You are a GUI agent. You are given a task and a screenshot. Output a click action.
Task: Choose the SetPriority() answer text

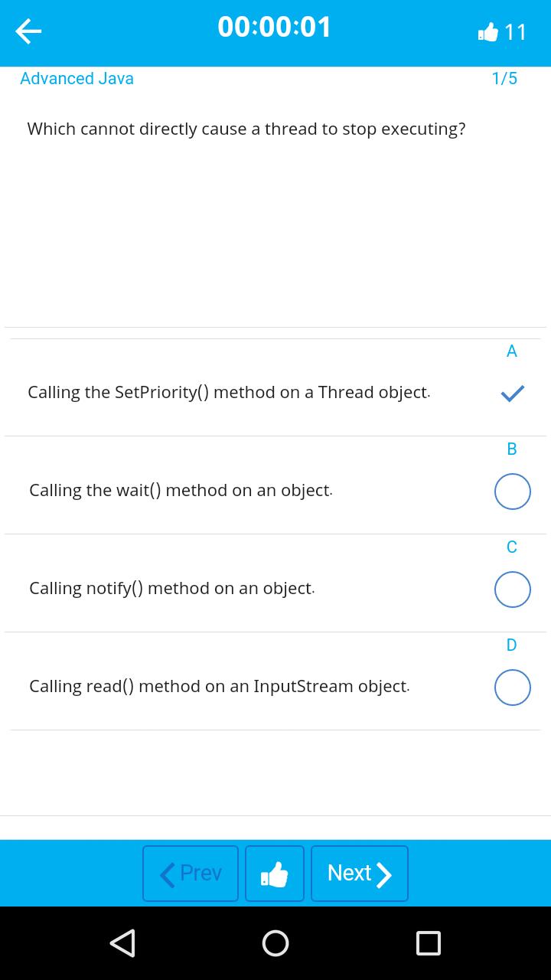click(x=229, y=392)
